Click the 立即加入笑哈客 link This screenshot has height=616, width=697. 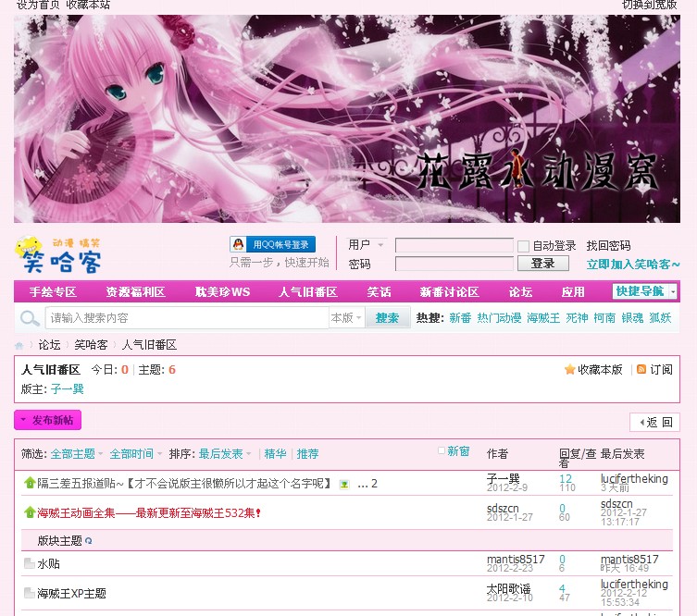[x=633, y=265]
